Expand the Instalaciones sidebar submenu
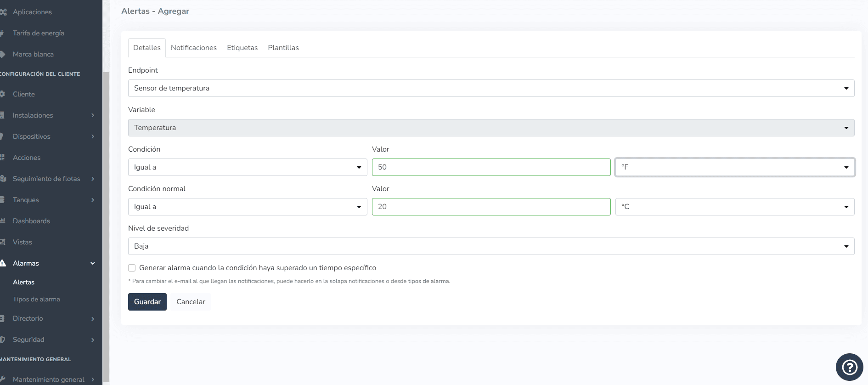868x385 pixels. (93, 115)
